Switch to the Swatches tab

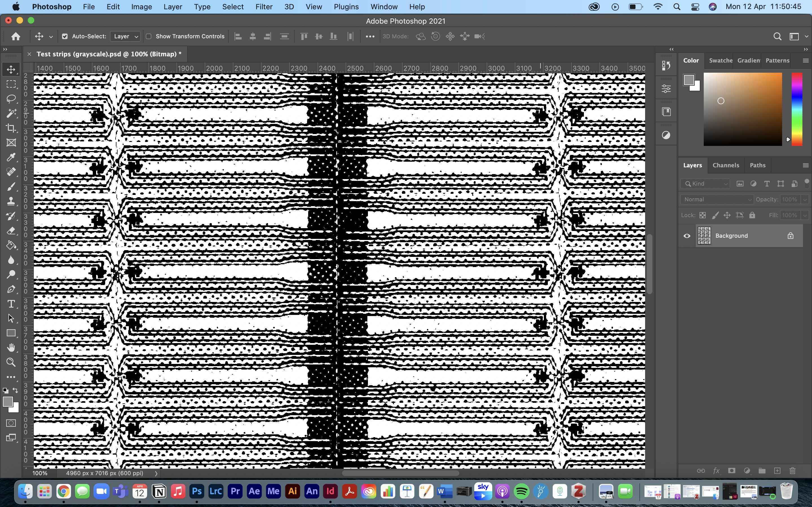pyautogui.click(x=720, y=61)
